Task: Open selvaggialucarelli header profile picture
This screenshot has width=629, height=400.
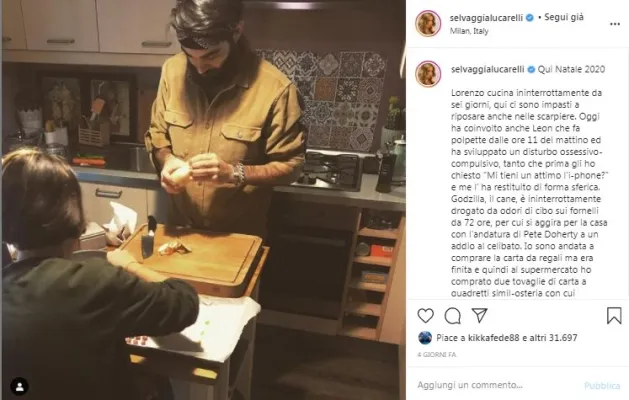Action: pyautogui.click(x=428, y=24)
